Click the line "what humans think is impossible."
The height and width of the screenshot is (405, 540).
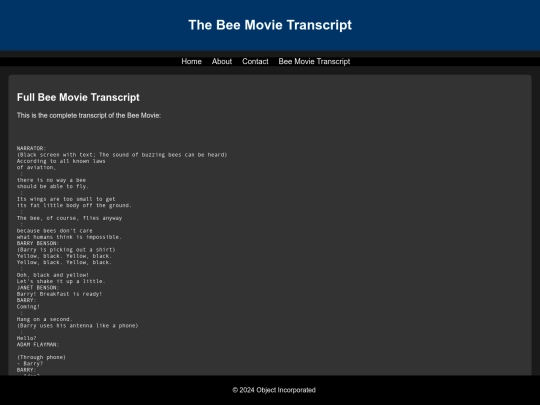[x=69, y=237]
